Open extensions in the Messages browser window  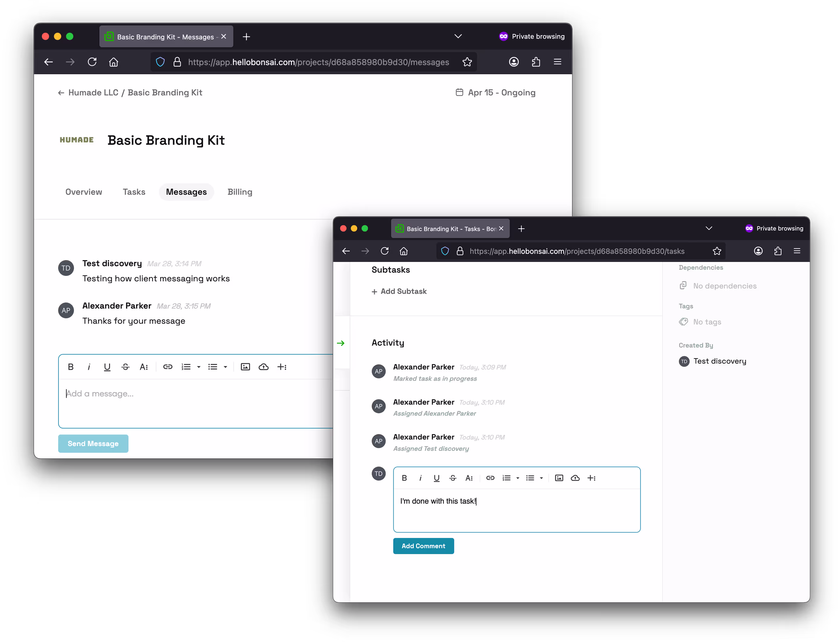[536, 62]
